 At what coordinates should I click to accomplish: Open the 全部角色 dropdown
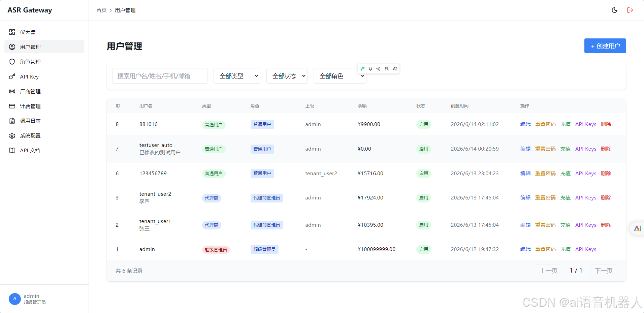(340, 76)
